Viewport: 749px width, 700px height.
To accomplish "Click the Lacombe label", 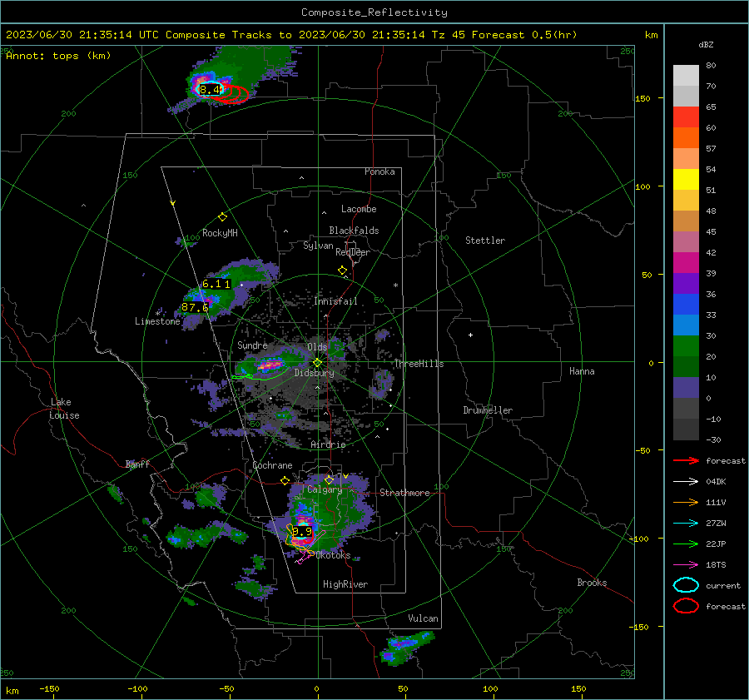I will pos(359,209).
